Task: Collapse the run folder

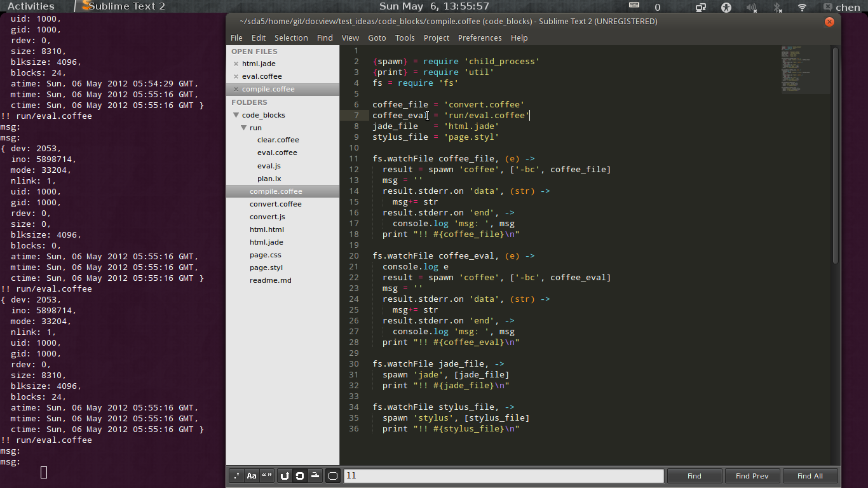Action: (x=243, y=128)
